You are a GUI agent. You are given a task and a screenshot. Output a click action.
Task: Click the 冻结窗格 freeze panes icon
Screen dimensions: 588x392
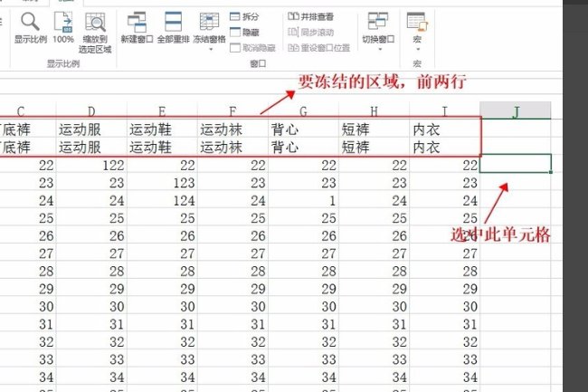(209, 24)
